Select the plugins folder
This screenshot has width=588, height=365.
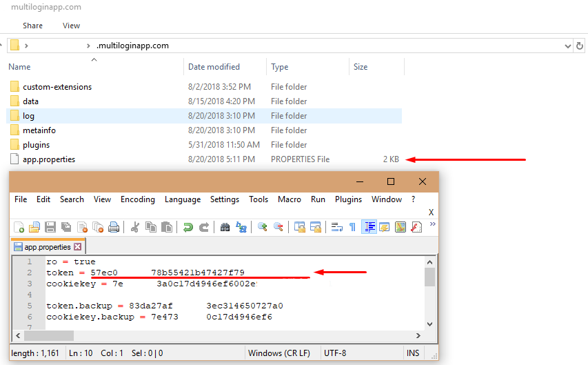coord(36,145)
